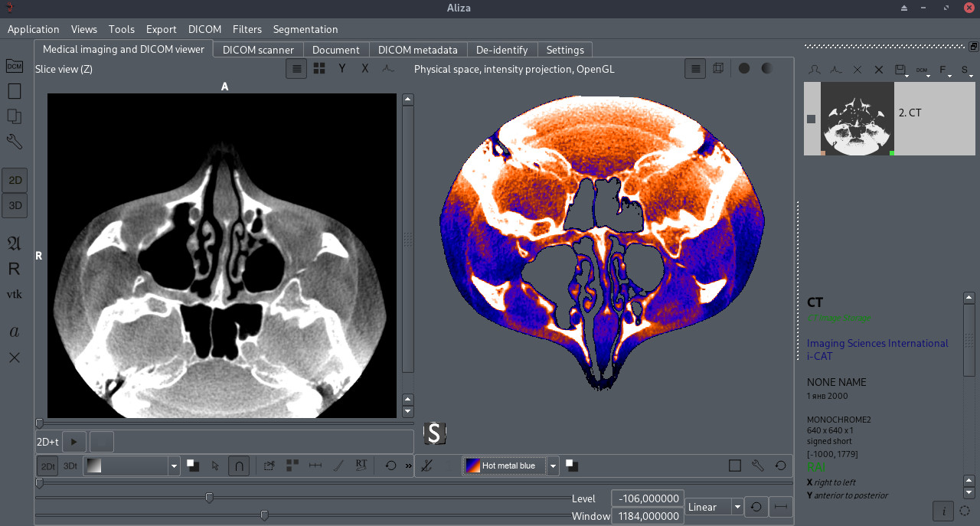The height and width of the screenshot is (526, 980).
Task: Toggle the 3D view button in left sidebar
Action: (x=15, y=205)
